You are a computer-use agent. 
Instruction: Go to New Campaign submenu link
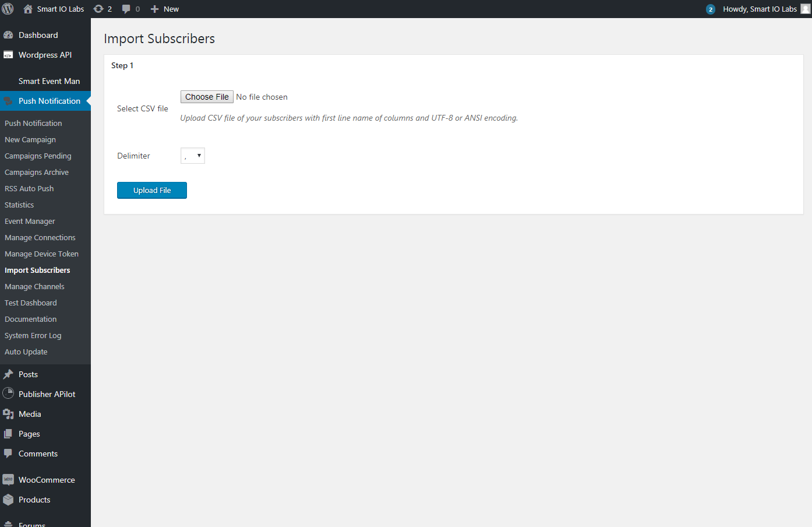tap(30, 140)
